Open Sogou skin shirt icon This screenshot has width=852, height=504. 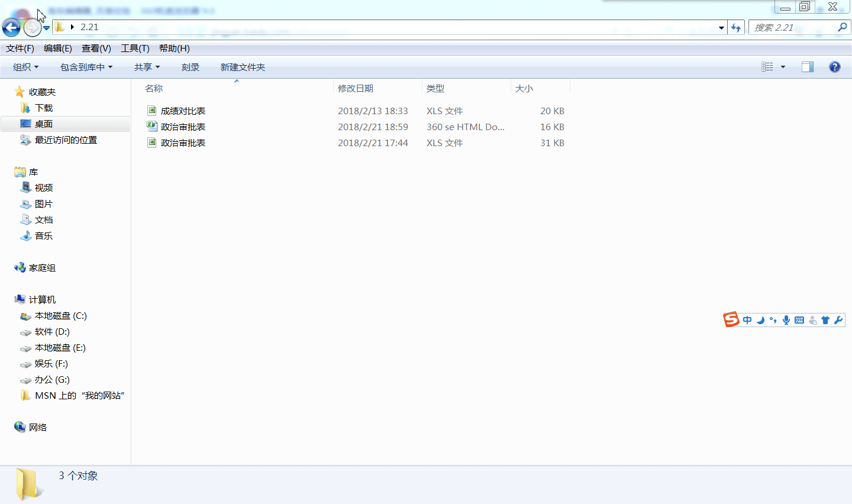coord(825,320)
